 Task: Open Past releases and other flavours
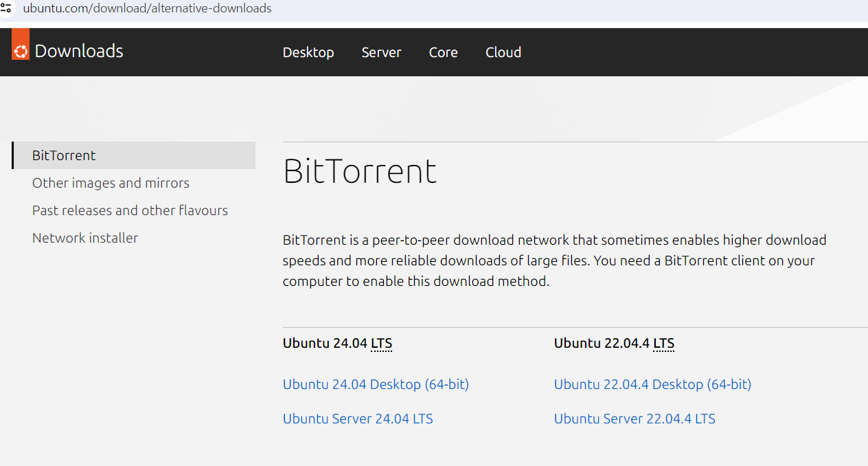coord(130,210)
